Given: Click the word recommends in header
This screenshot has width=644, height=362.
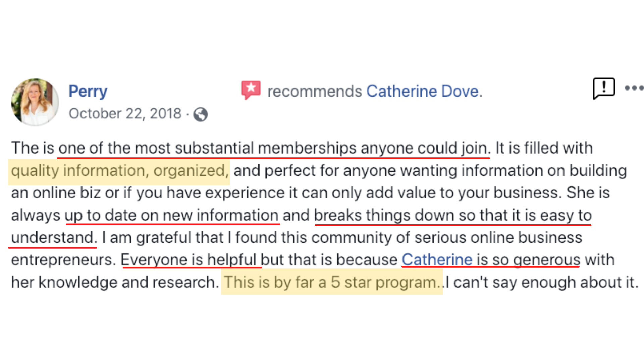Looking at the screenshot, I should point(315,92).
